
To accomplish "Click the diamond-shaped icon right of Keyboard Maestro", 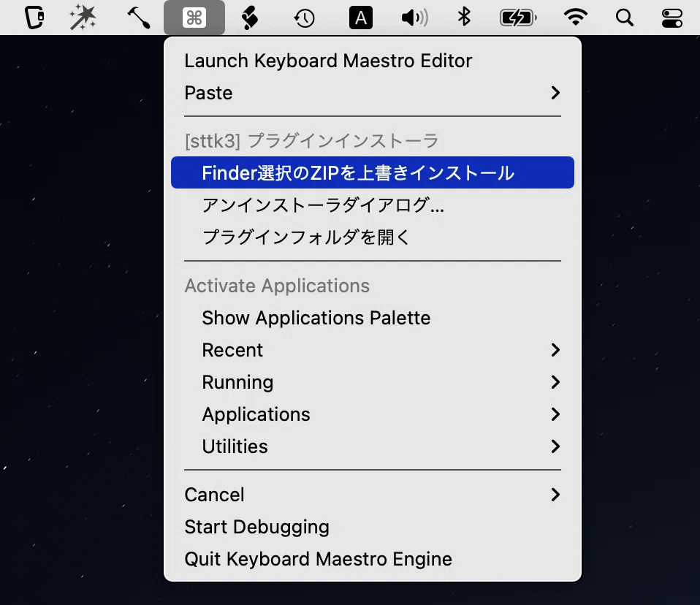I will pyautogui.click(x=250, y=18).
